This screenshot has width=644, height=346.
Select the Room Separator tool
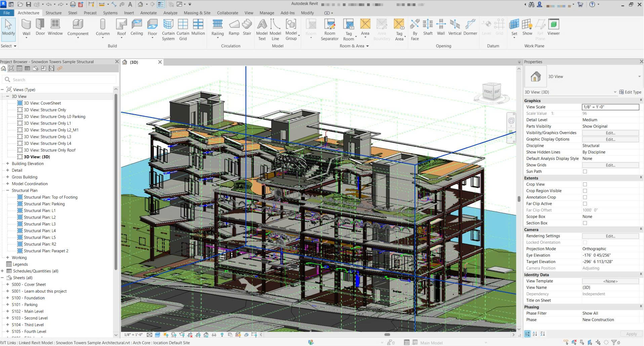coord(329,30)
